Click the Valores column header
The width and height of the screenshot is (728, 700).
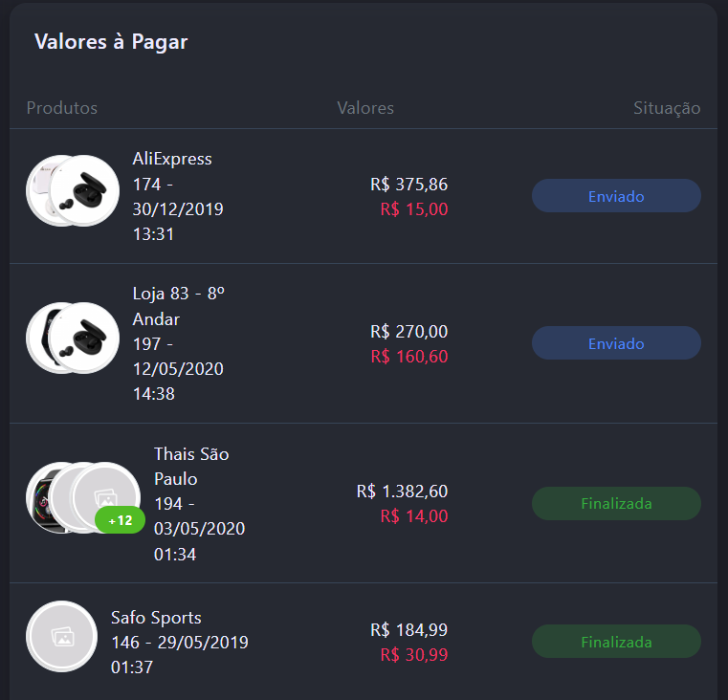365,108
